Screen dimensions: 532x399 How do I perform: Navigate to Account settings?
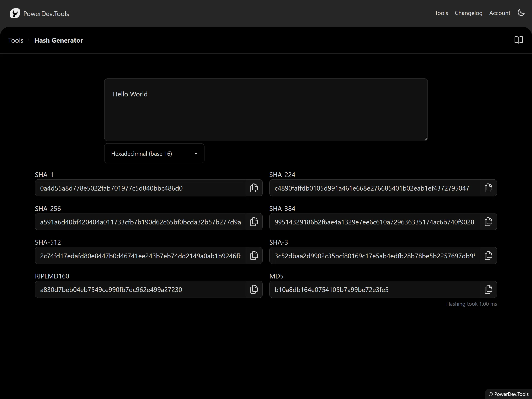coord(500,13)
